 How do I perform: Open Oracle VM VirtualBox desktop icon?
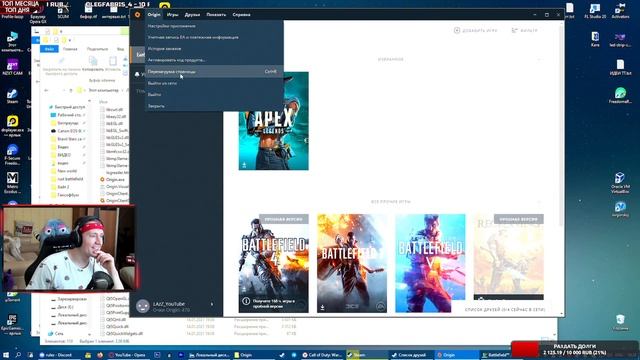[x=620, y=182]
